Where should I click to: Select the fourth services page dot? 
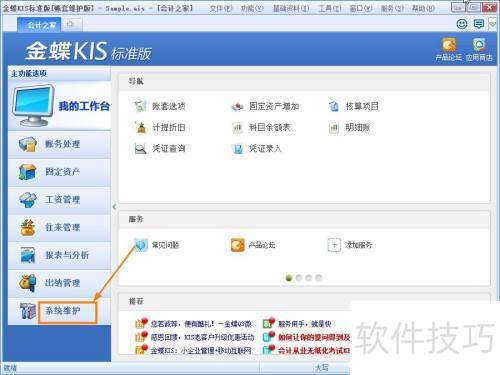tap(319, 278)
